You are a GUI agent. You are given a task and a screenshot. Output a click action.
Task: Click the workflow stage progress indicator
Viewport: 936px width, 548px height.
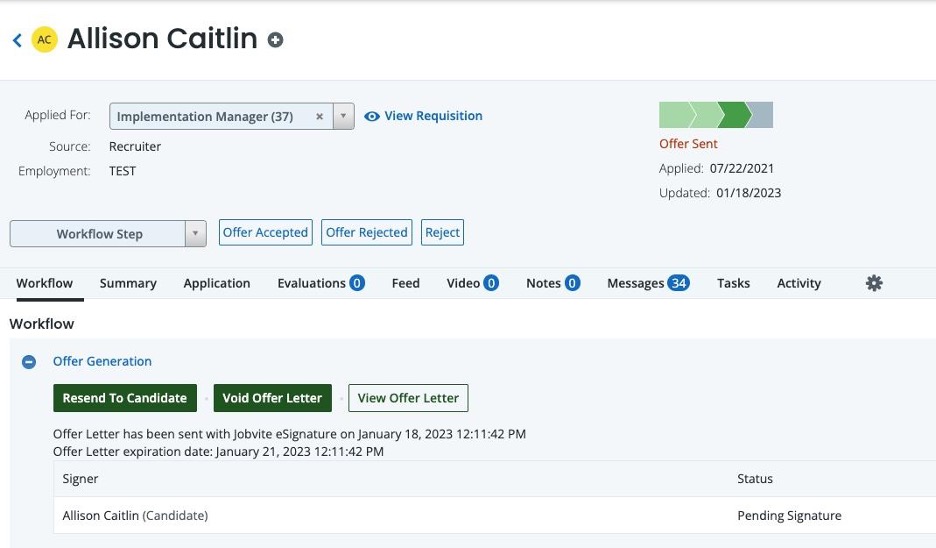716,115
